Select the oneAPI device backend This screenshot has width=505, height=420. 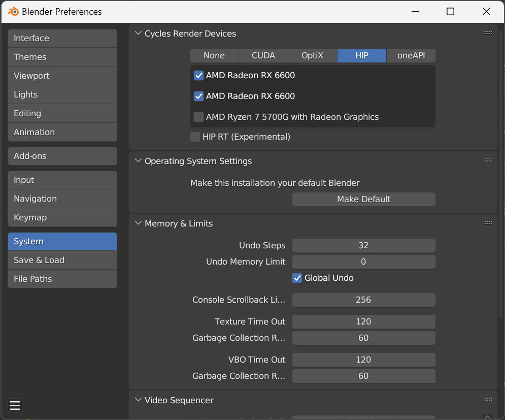(x=411, y=55)
